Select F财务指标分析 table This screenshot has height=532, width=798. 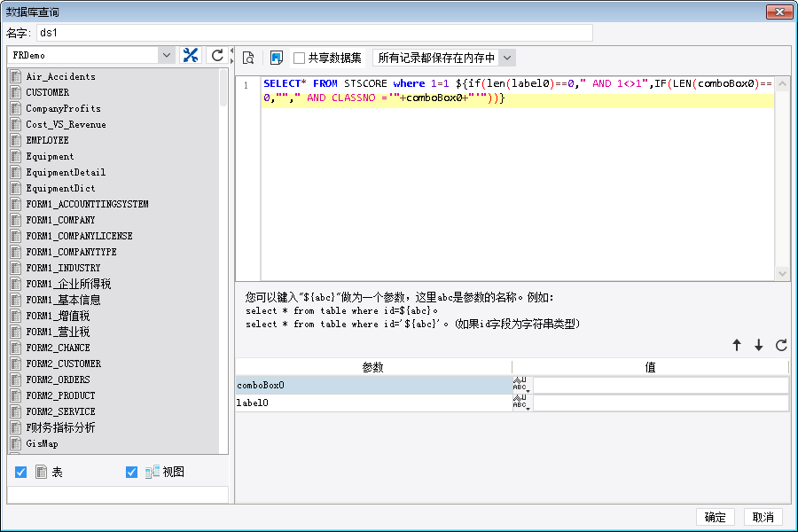[60, 427]
